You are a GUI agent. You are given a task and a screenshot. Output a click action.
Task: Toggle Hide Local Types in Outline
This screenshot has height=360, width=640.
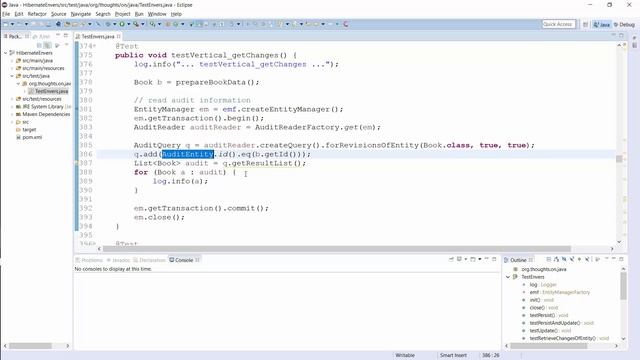[587, 260]
